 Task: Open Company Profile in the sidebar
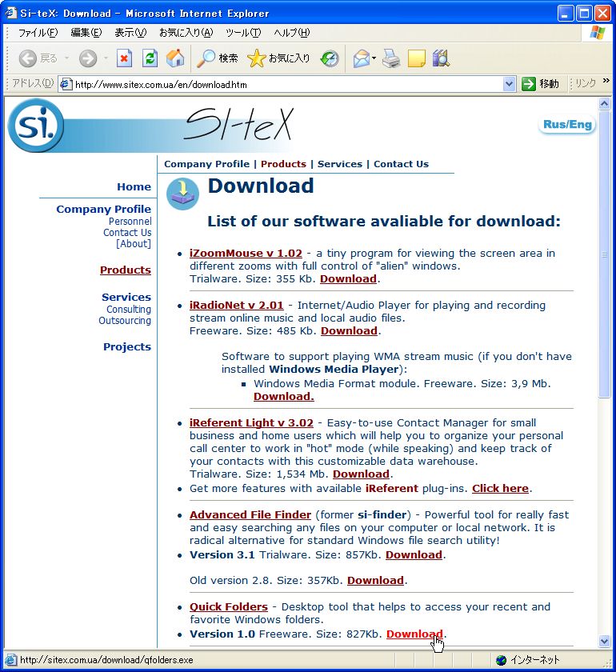coord(104,209)
